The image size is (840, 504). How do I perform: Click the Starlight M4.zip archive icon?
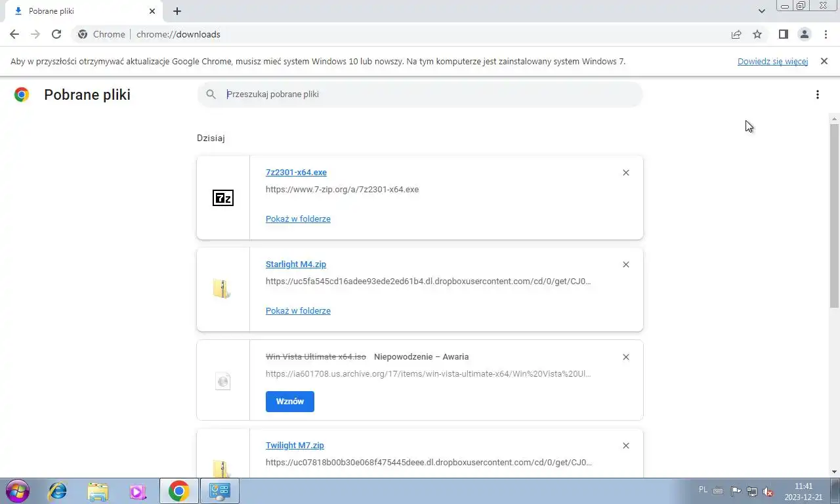tap(222, 289)
